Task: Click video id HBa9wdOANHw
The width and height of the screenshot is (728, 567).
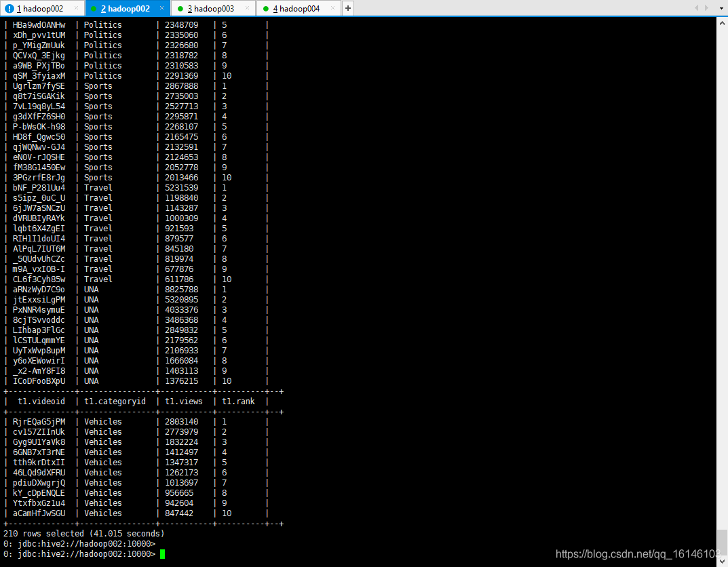Action: click(39, 25)
